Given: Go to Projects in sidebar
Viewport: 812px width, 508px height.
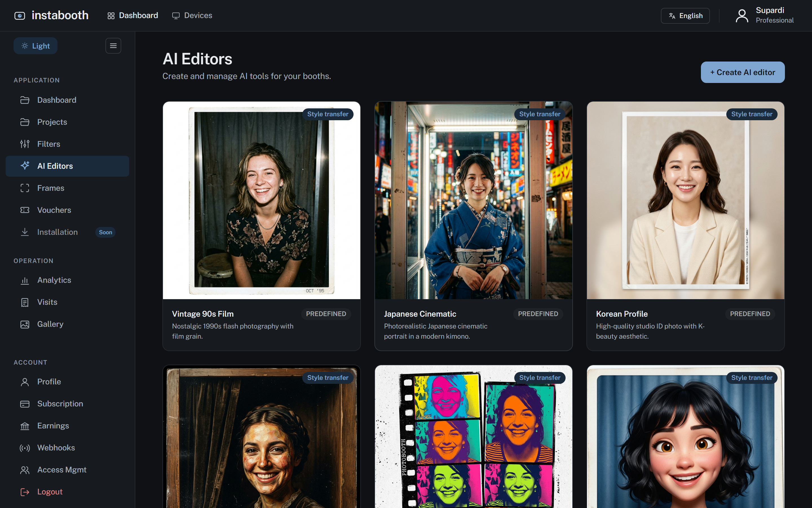Looking at the screenshot, I should [67, 122].
